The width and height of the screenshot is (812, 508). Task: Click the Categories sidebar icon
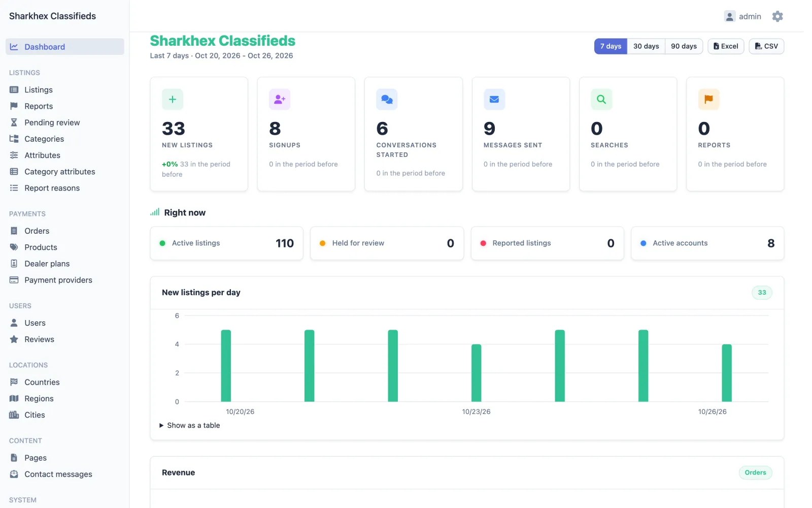(14, 139)
